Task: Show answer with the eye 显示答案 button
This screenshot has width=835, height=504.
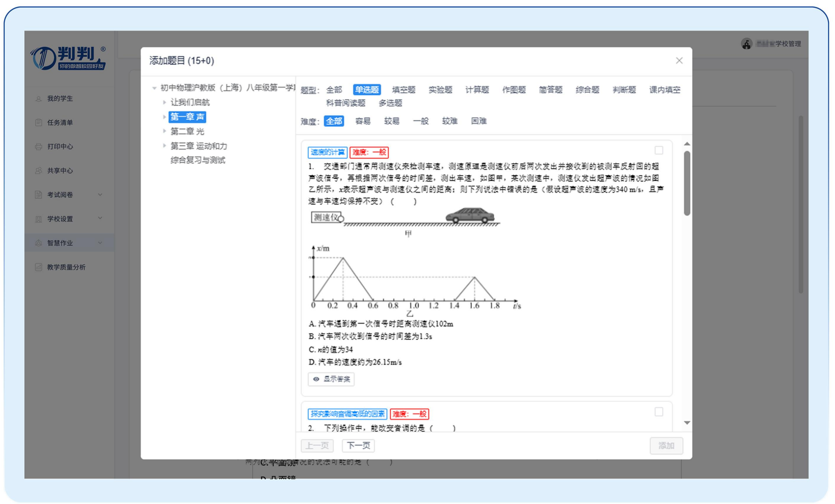Action: [331, 379]
